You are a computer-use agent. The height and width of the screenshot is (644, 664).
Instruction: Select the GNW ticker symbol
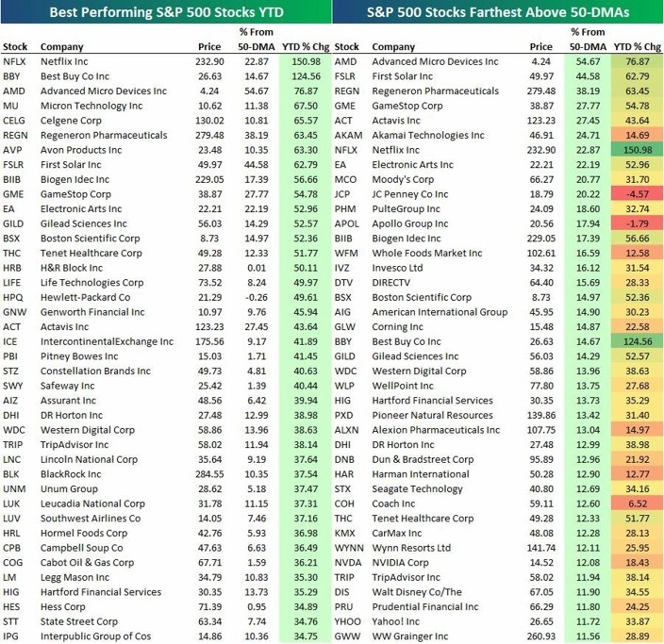tap(14, 312)
